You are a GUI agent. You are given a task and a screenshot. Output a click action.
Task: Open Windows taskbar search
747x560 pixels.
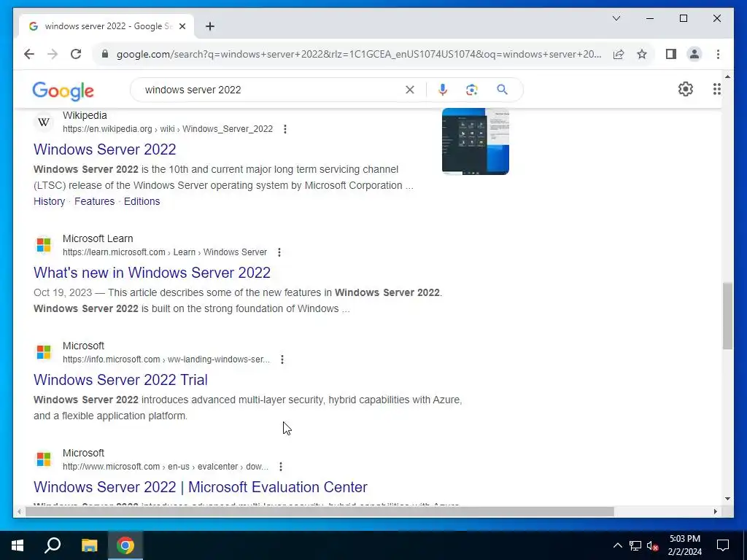pos(53,545)
